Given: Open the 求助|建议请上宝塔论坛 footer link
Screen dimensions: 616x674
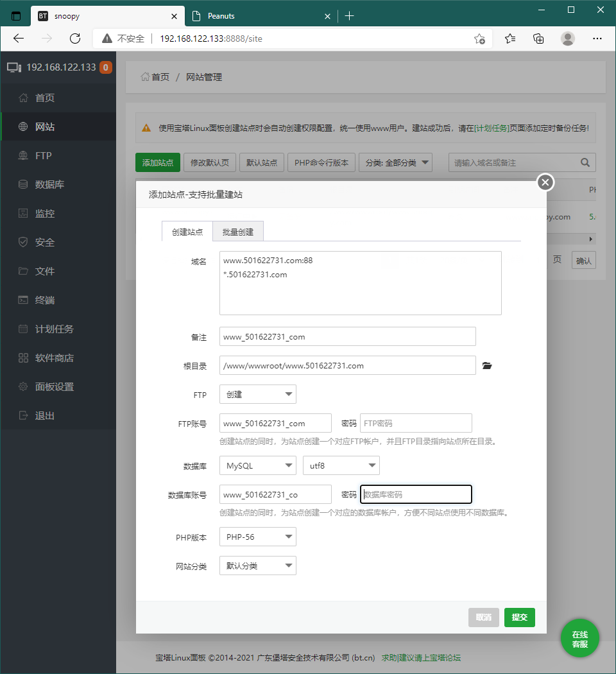Looking at the screenshot, I should 421,658.
